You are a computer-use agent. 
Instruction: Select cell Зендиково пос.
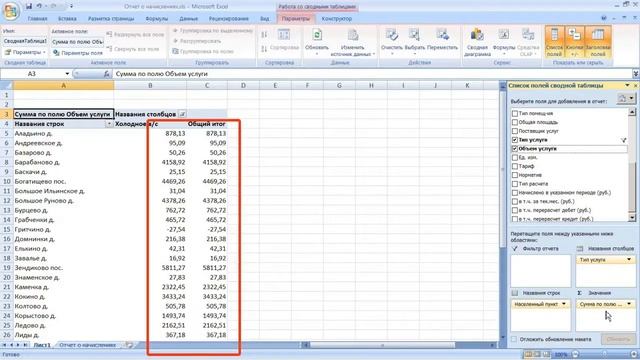[x=63, y=268]
